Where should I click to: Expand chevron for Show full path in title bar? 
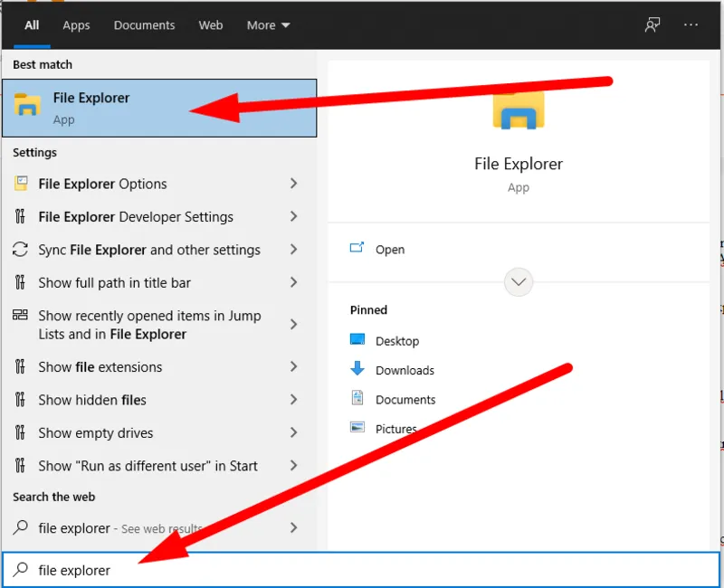(x=293, y=282)
